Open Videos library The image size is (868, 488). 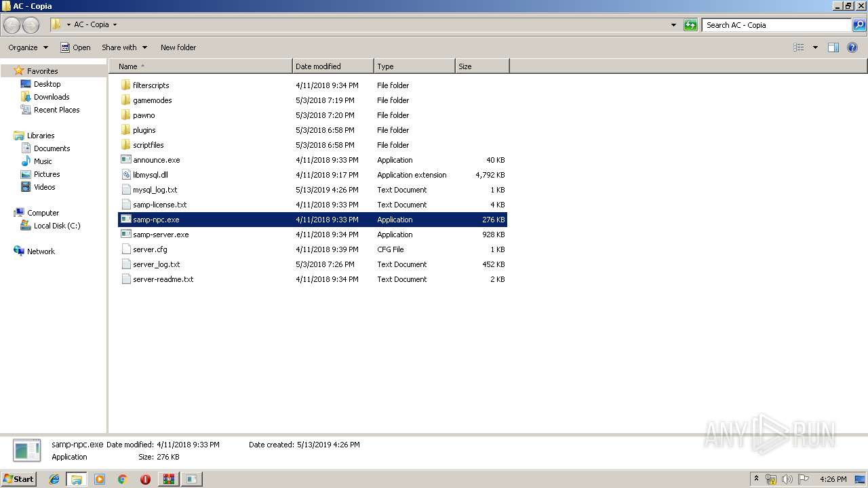pos(45,187)
